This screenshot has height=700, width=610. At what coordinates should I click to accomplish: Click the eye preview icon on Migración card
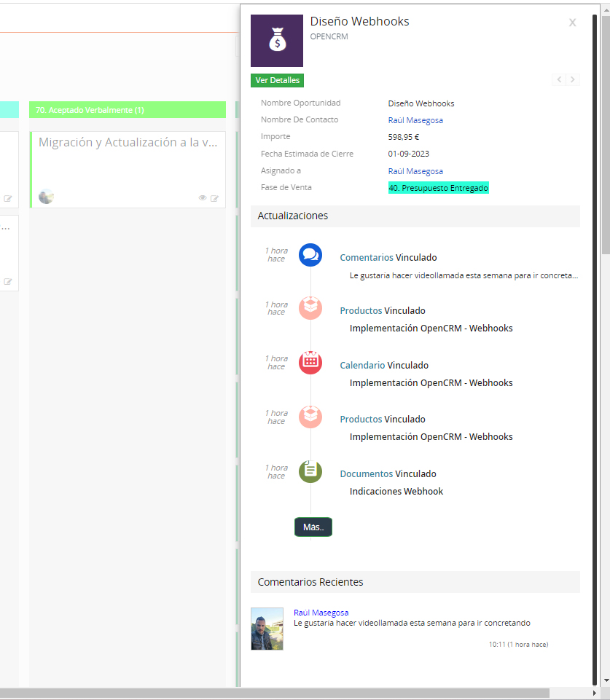(x=203, y=198)
